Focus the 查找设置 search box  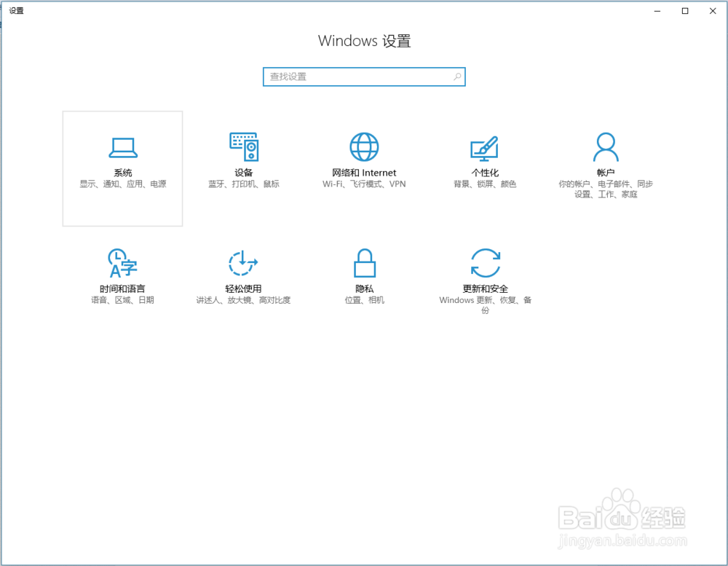click(364, 76)
